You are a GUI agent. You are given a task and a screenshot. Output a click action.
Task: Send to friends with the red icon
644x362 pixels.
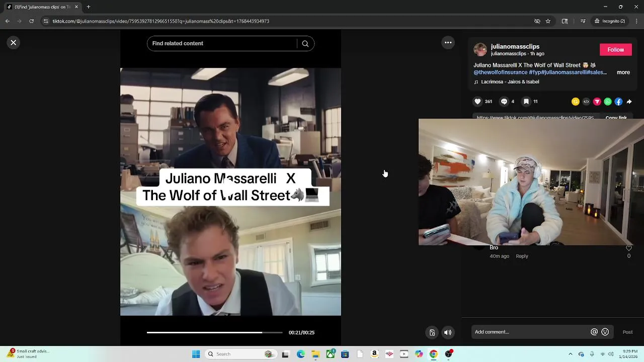(x=597, y=102)
